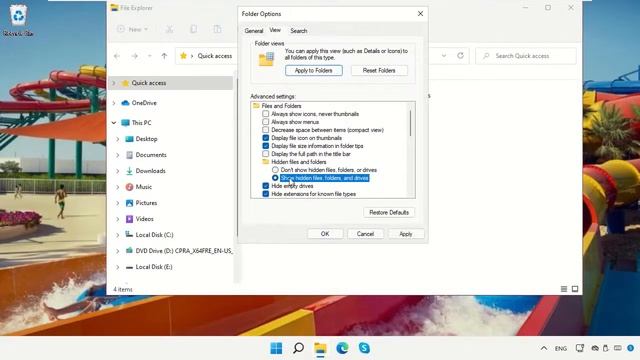The image size is (640, 360).
Task: Open taskbar Search
Action: (298, 348)
